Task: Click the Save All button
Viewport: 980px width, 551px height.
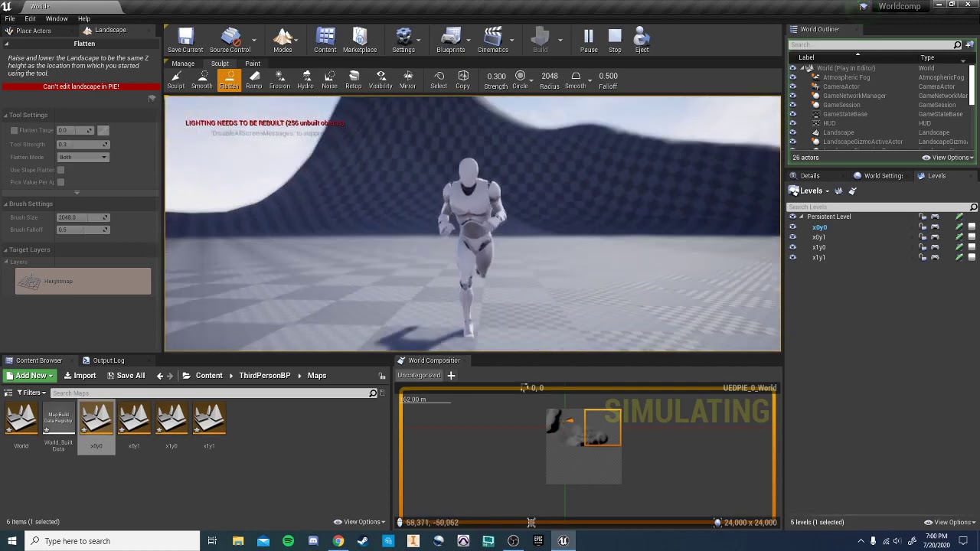Action: (126, 376)
